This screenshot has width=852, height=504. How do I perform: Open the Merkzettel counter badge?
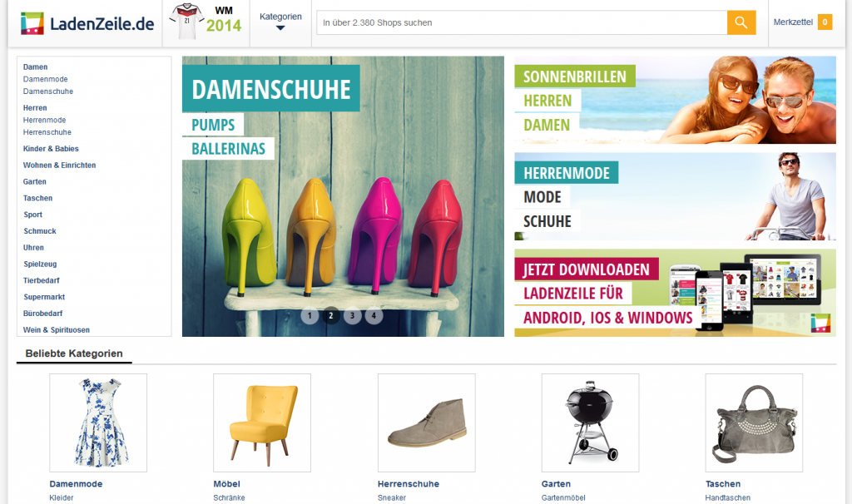[825, 22]
